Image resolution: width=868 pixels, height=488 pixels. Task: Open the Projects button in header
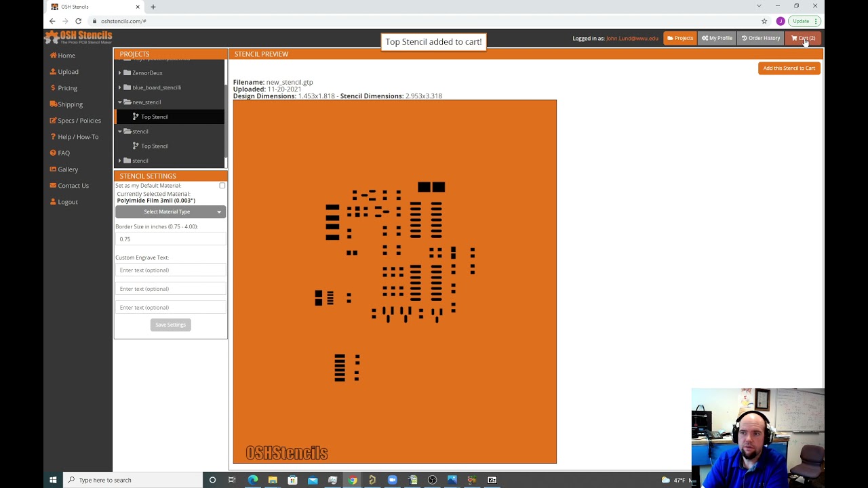coord(680,38)
